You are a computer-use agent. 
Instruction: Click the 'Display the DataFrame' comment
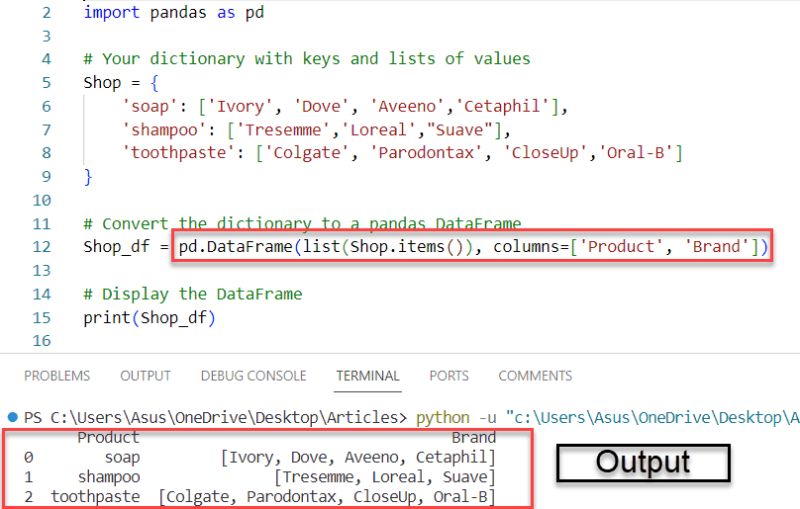click(x=193, y=294)
